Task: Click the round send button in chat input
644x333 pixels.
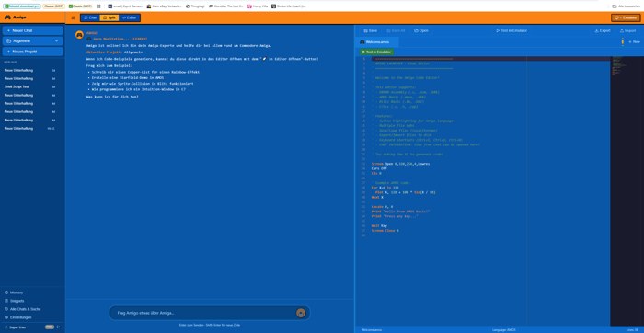Action: tap(301, 313)
